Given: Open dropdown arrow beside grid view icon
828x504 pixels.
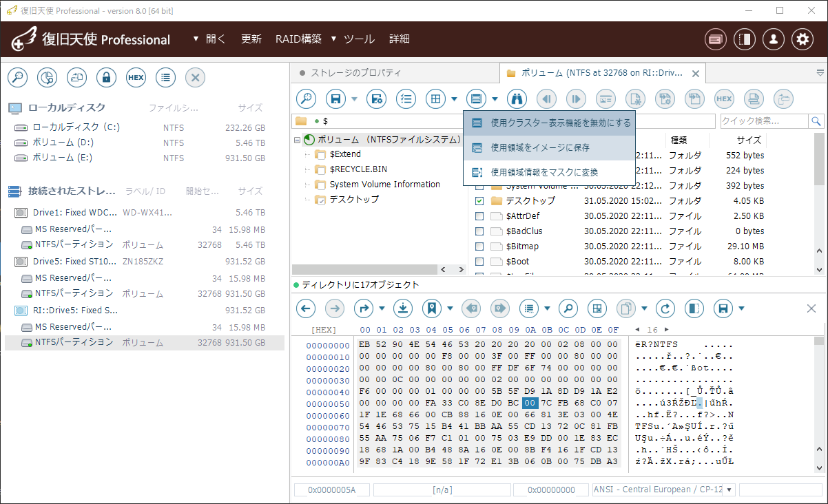Looking at the screenshot, I should point(455,99).
